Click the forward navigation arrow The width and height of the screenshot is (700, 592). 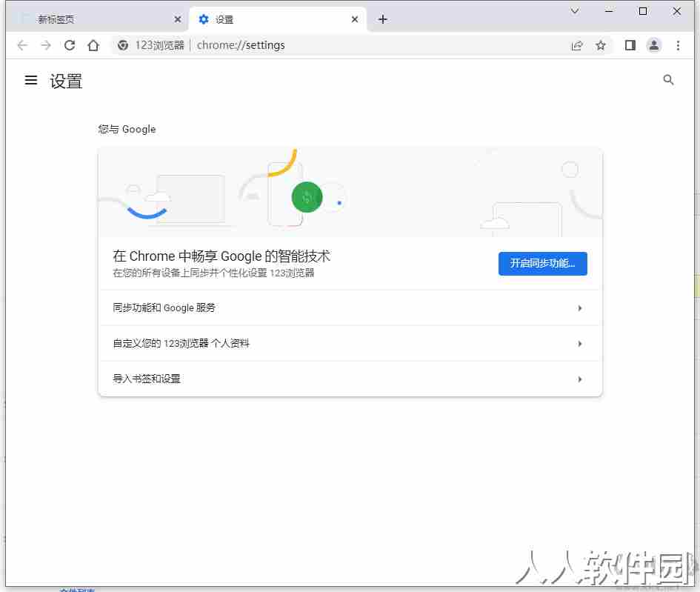[45, 45]
